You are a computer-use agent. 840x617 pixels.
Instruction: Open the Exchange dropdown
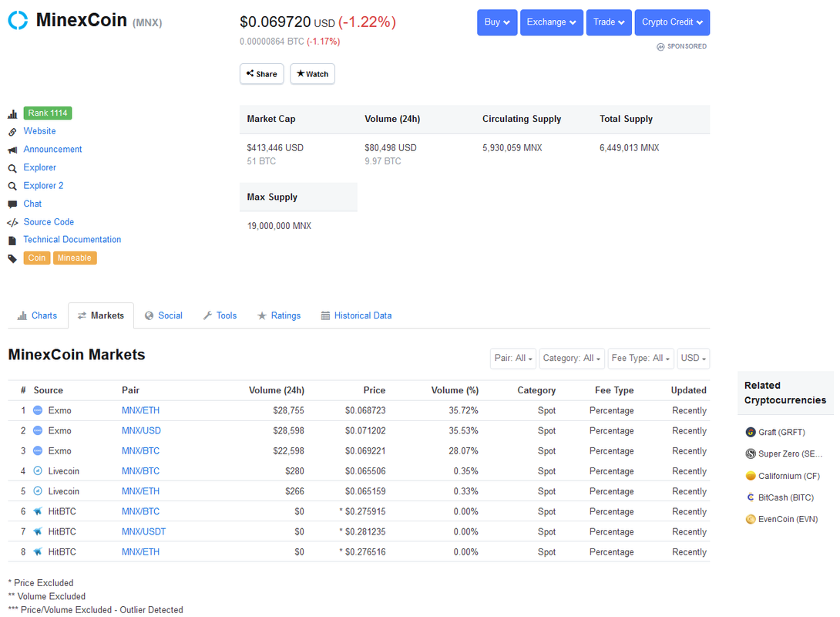551,22
